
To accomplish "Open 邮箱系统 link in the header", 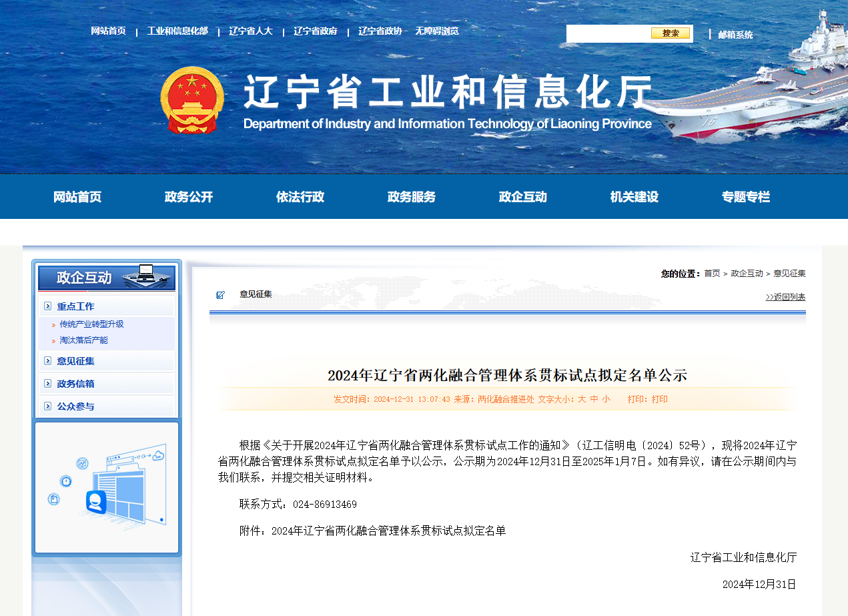I will 735,35.
